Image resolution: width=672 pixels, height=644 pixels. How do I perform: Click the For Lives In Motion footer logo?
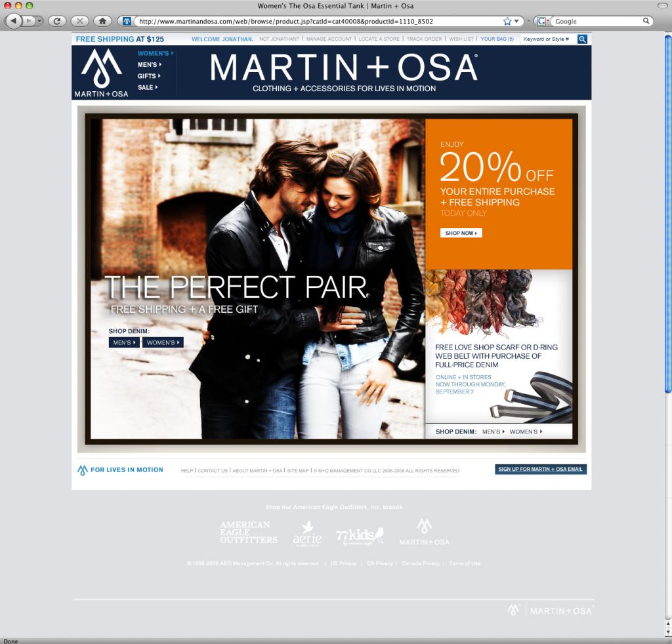coord(121,470)
